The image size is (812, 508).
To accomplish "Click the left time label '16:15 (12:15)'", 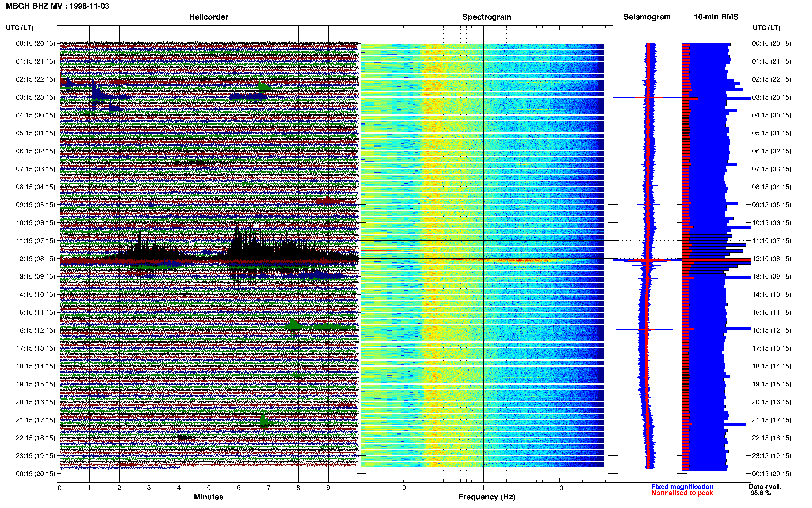I will coord(35,330).
